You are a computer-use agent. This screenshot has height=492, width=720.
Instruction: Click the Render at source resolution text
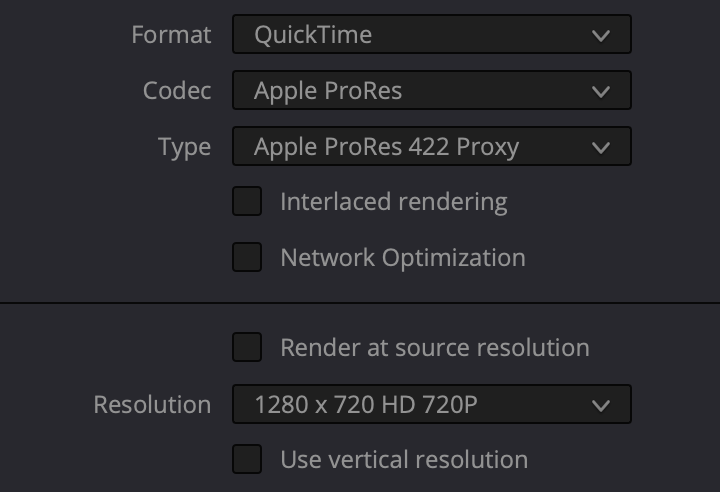click(435, 348)
